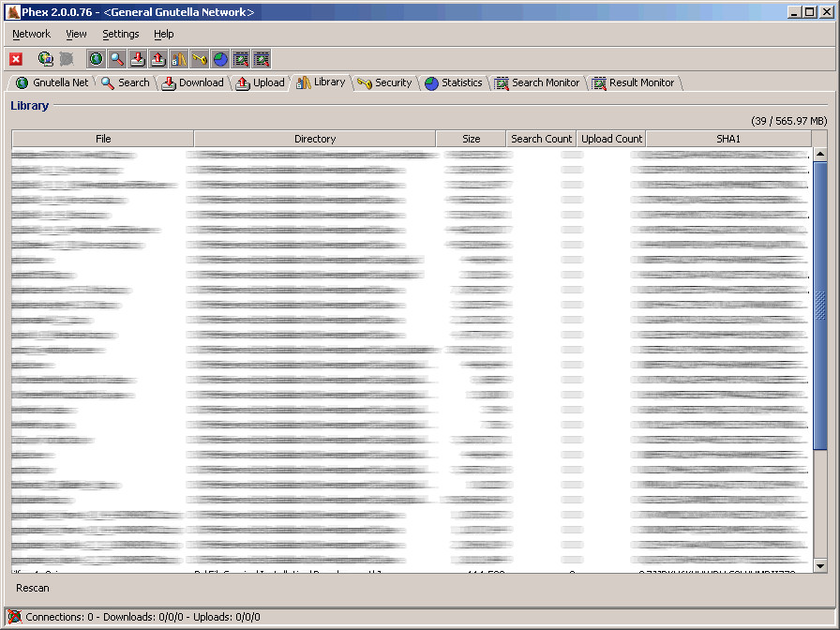Switch to the Security tab
This screenshot has width=840, height=630.
(x=384, y=82)
